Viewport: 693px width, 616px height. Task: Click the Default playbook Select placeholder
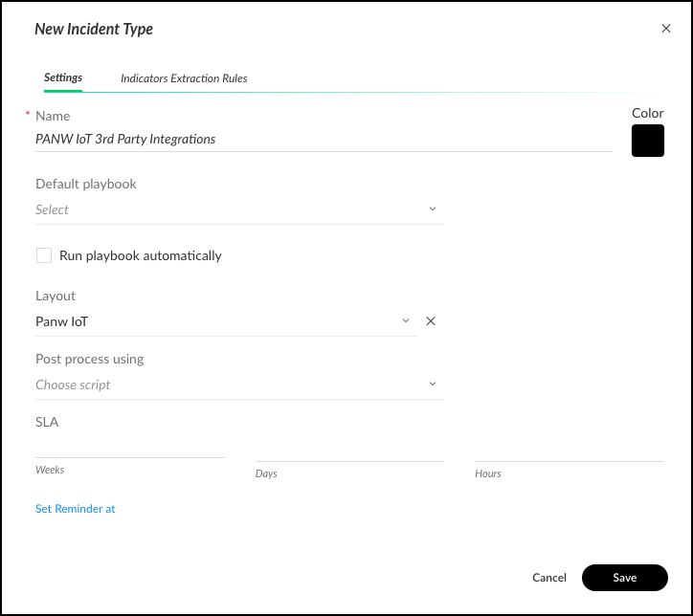53,209
